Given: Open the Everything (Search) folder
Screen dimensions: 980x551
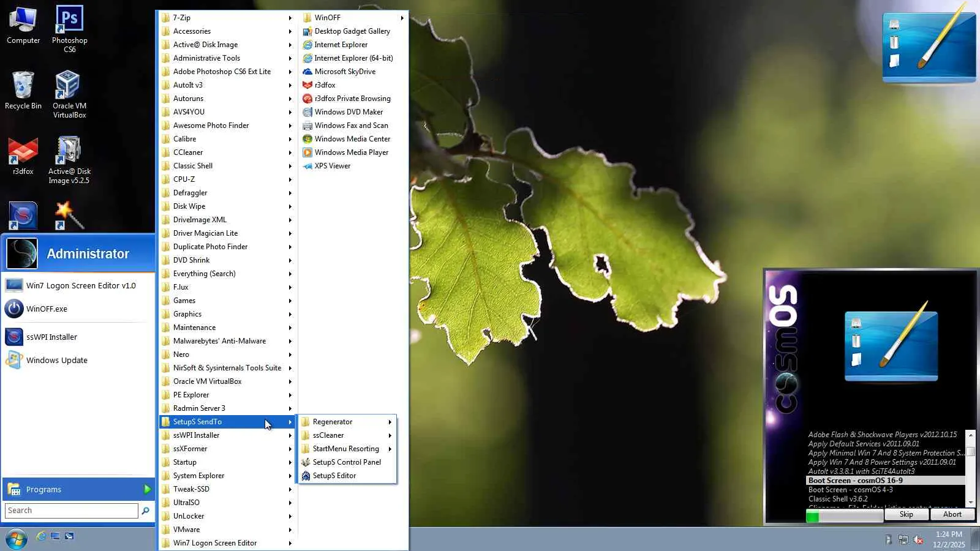Looking at the screenshot, I should click(x=227, y=274).
